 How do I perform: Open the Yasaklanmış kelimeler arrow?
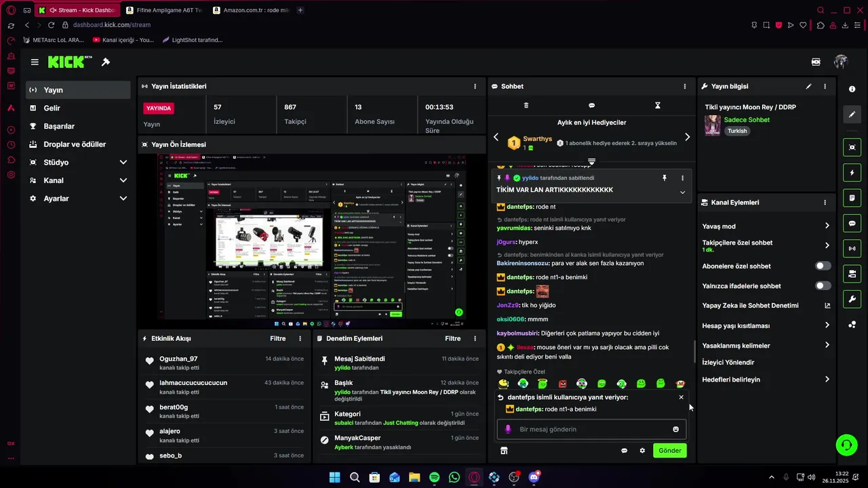click(x=827, y=345)
